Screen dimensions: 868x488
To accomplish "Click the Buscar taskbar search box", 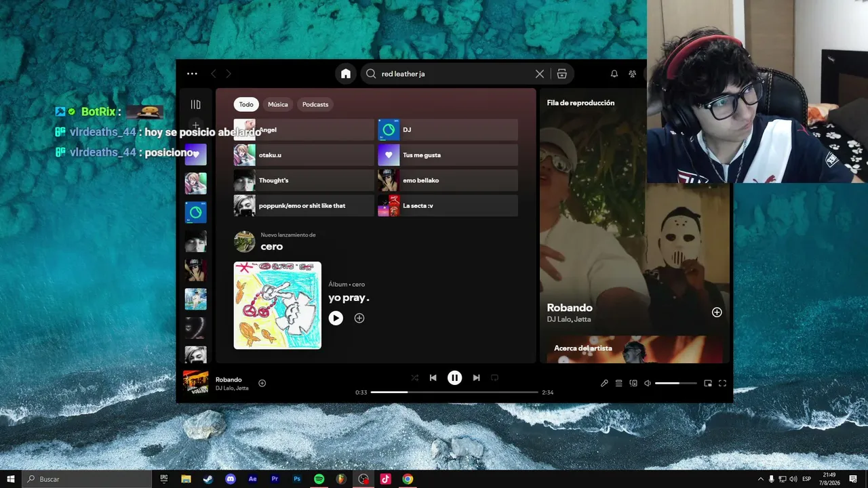I will point(87,479).
